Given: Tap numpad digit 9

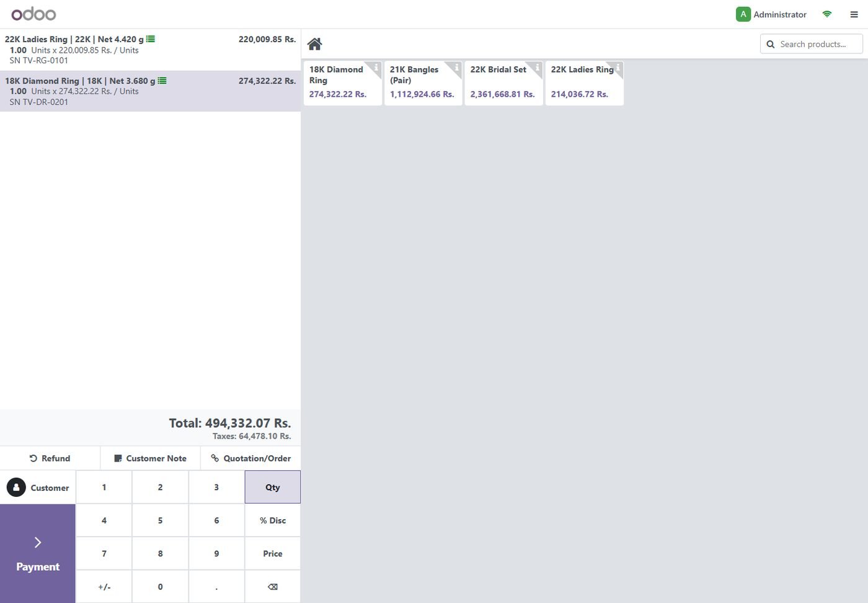Looking at the screenshot, I should click(216, 553).
